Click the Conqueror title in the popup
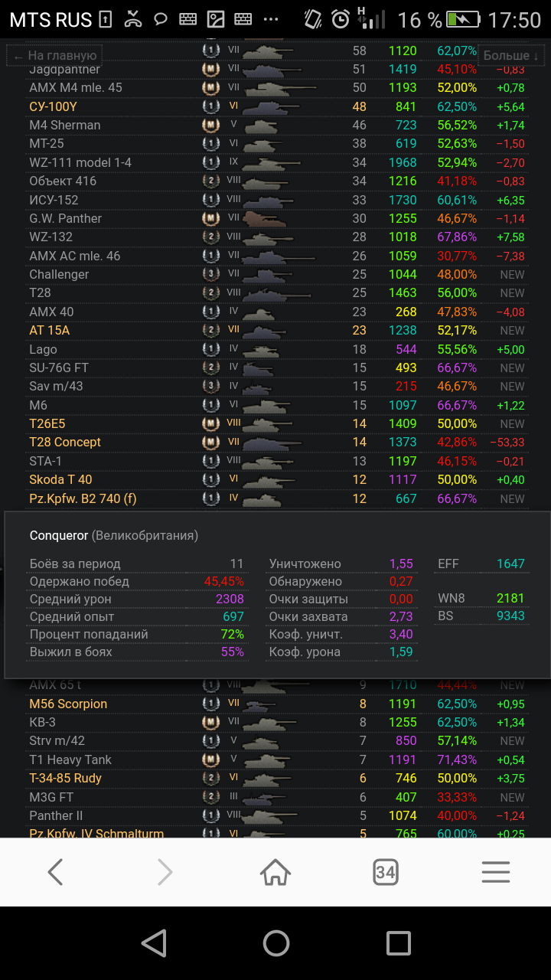 tap(59, 535)
